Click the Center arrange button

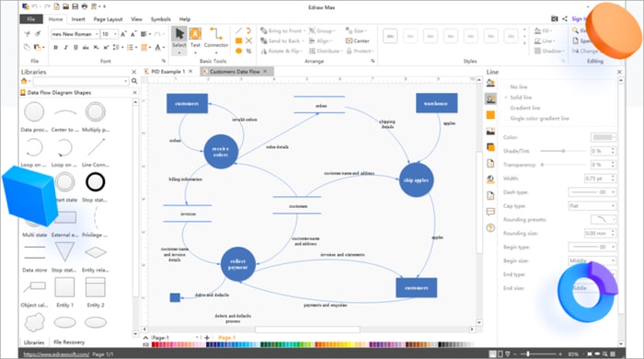coord(358,41)
